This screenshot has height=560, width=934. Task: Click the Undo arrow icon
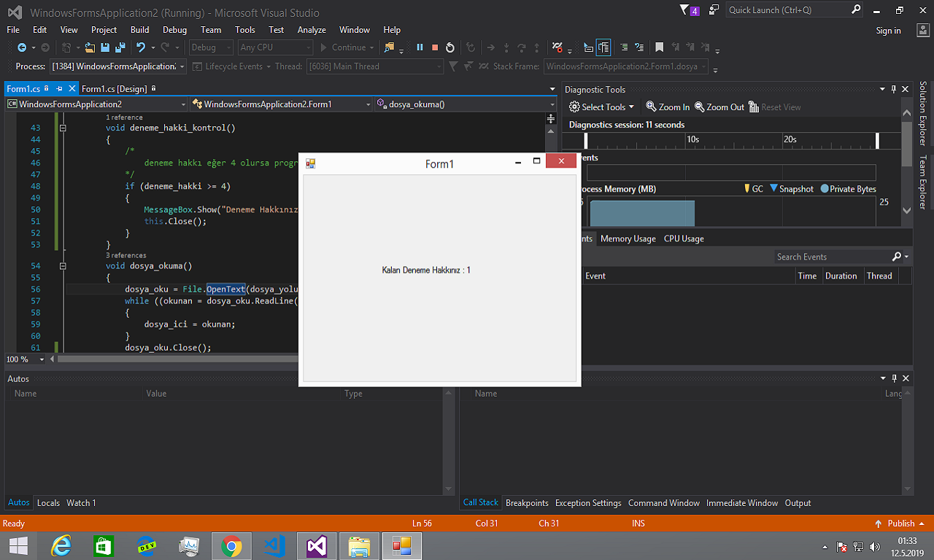pyautogui.click(x=141, y=47)
